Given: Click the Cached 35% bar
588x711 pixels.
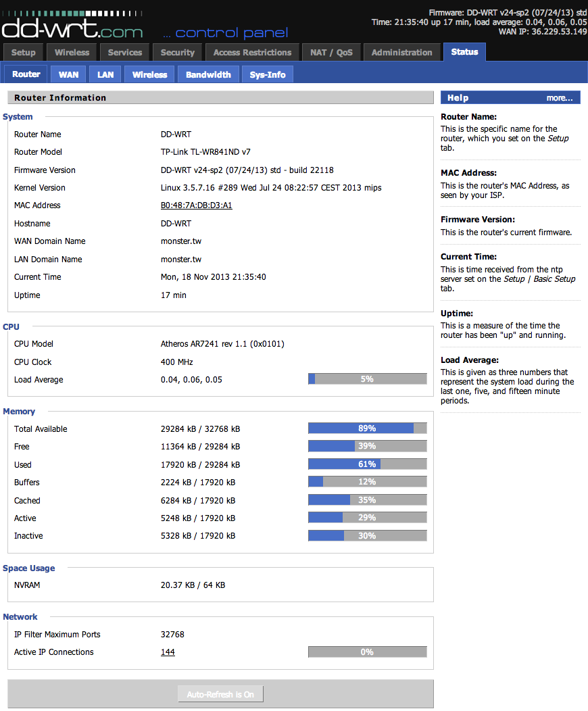Looking at the screenshot, I should coord(367,500).
